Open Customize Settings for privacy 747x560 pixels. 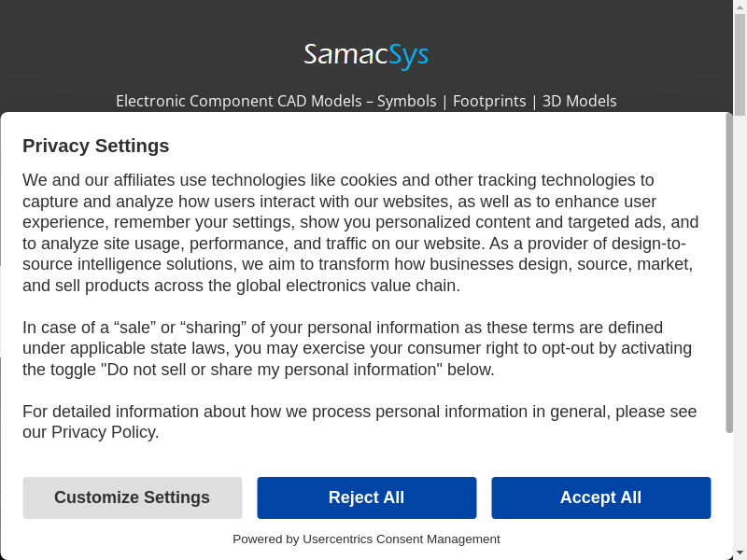coord(132,497)
